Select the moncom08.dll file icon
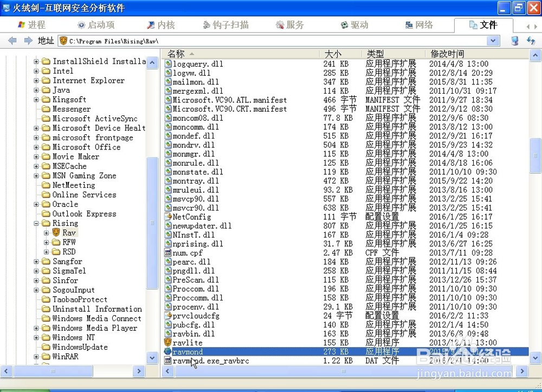The width and height of the screenshot is (542, 392). [168, 117]
